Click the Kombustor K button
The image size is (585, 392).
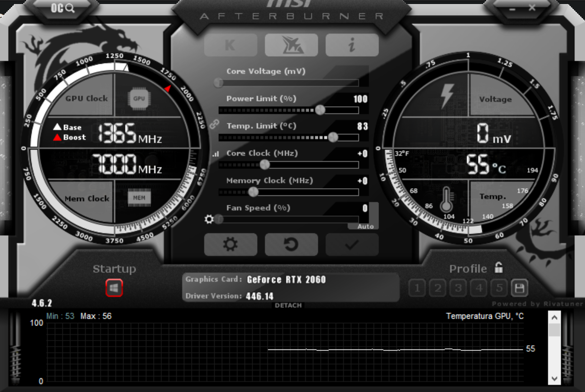tap(231, 45)
